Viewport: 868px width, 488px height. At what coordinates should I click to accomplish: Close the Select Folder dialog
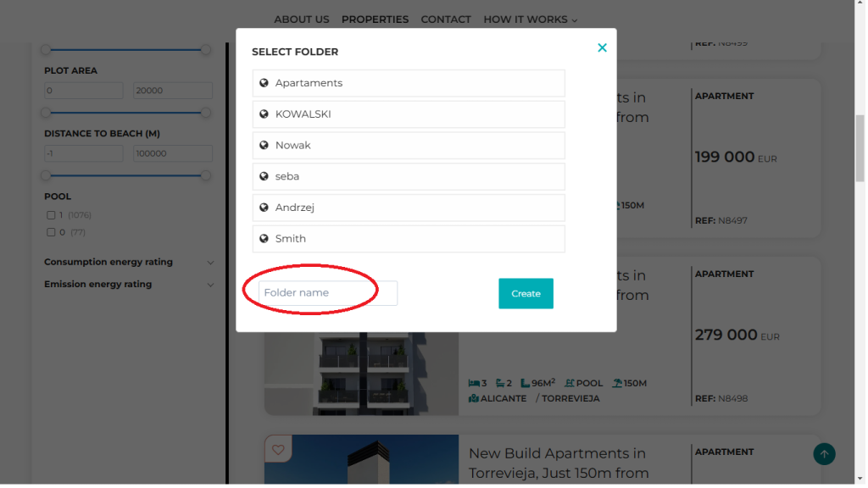[602, 48]
